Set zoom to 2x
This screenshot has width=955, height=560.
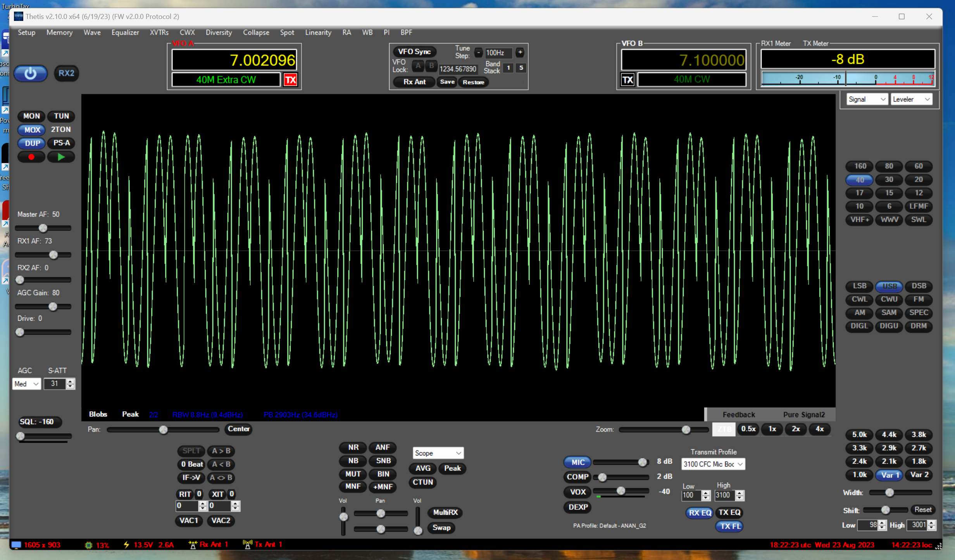click(796, 429)
